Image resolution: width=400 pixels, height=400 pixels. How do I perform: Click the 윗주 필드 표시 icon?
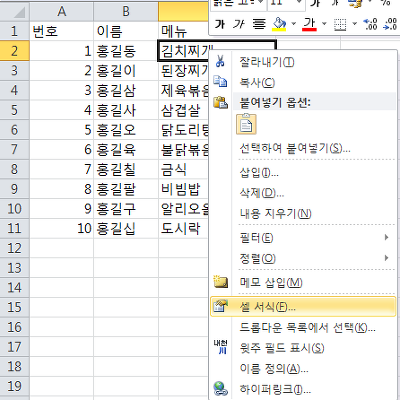(x=220, y=347)
